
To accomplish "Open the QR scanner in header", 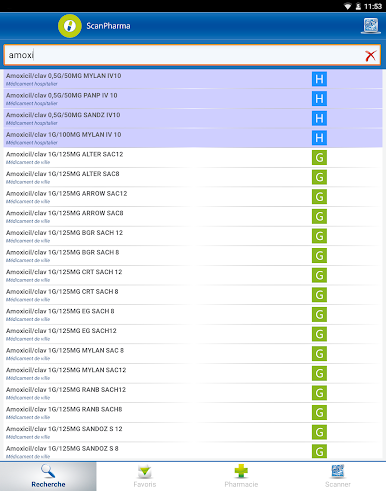I will tap(371, 26).
